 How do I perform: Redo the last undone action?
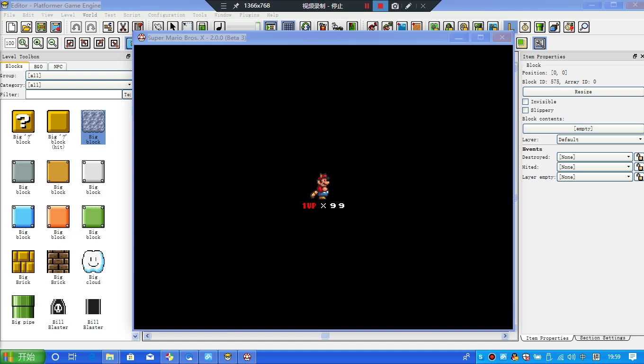point(91,27)
